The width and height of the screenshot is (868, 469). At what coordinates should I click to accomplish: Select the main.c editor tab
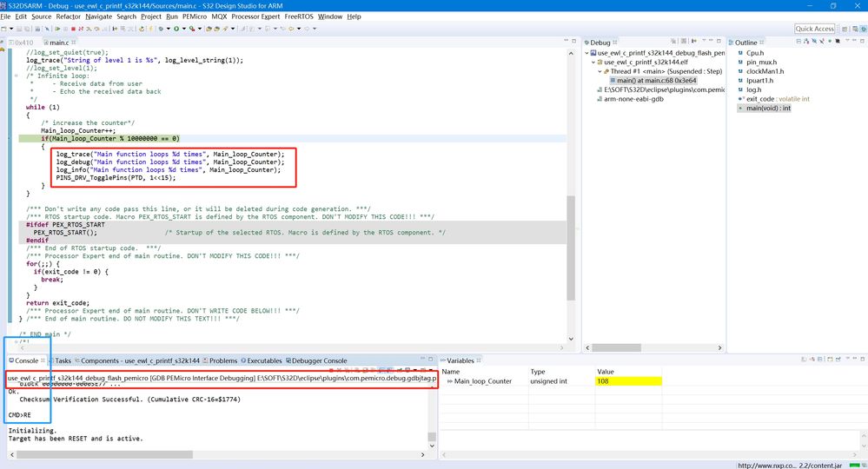tap(59, 43)
